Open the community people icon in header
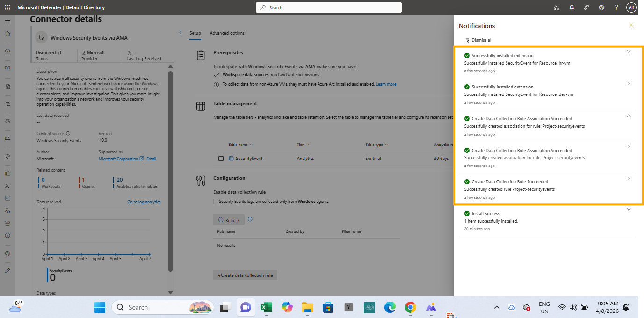Image resolution: width=644 pixels, height=318 pixels. point(586,7)
